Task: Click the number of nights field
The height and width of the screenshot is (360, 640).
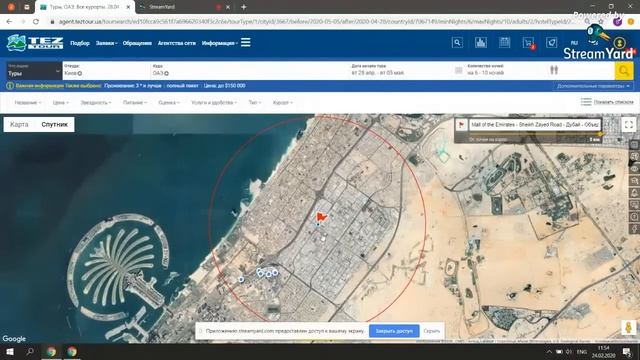Action: click(x=506, y=71)
